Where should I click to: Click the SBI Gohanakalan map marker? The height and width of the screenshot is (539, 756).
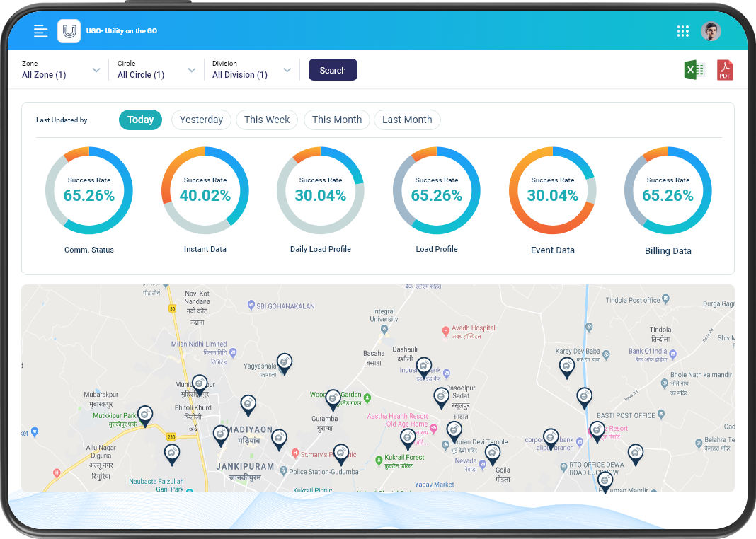(251, 305)
